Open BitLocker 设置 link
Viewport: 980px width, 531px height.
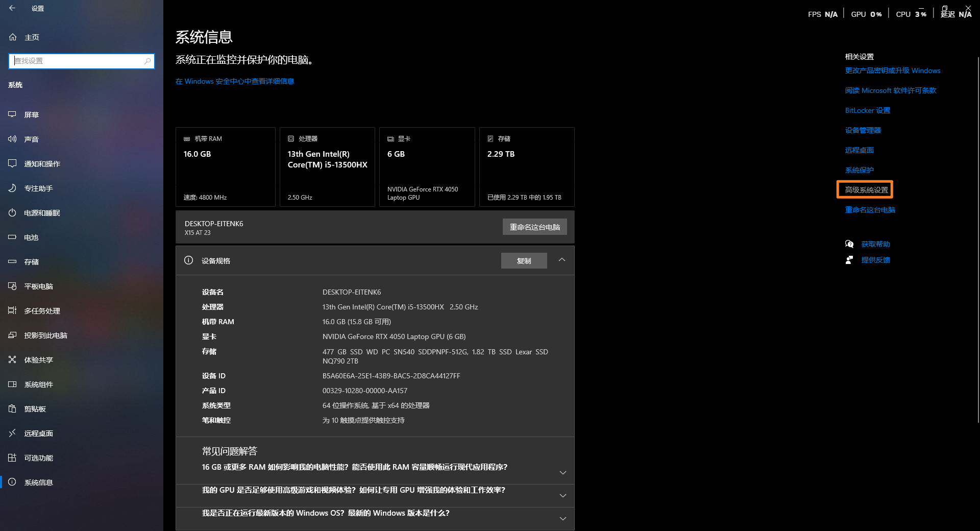(868, 110)
